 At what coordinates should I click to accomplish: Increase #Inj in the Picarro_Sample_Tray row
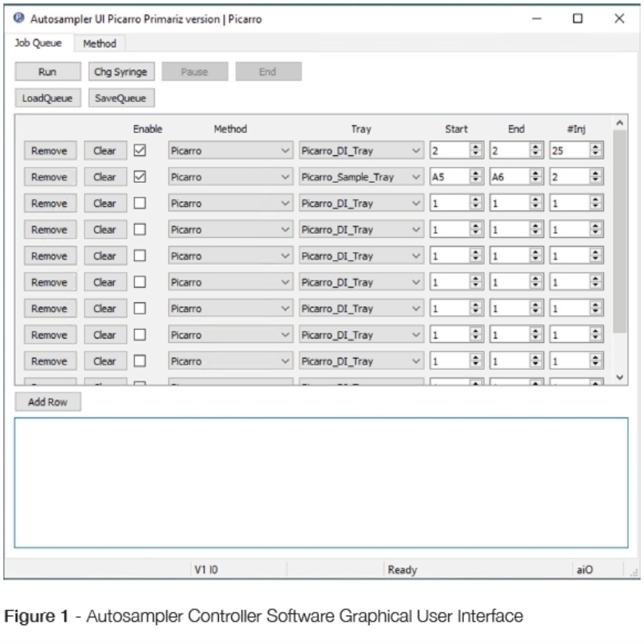tap(596, 173)
